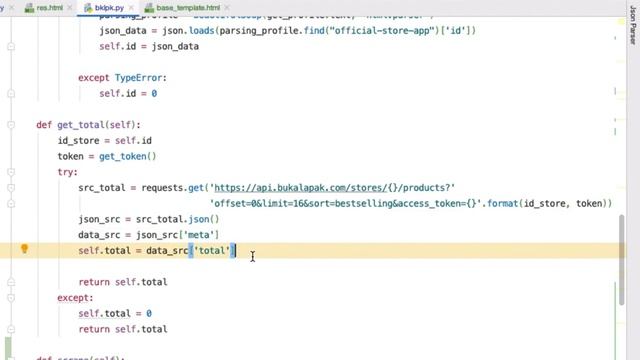The width and height of the screenshot is (640, 360).
Task: Click the .format(id_store, token) call
Action: 546,204
